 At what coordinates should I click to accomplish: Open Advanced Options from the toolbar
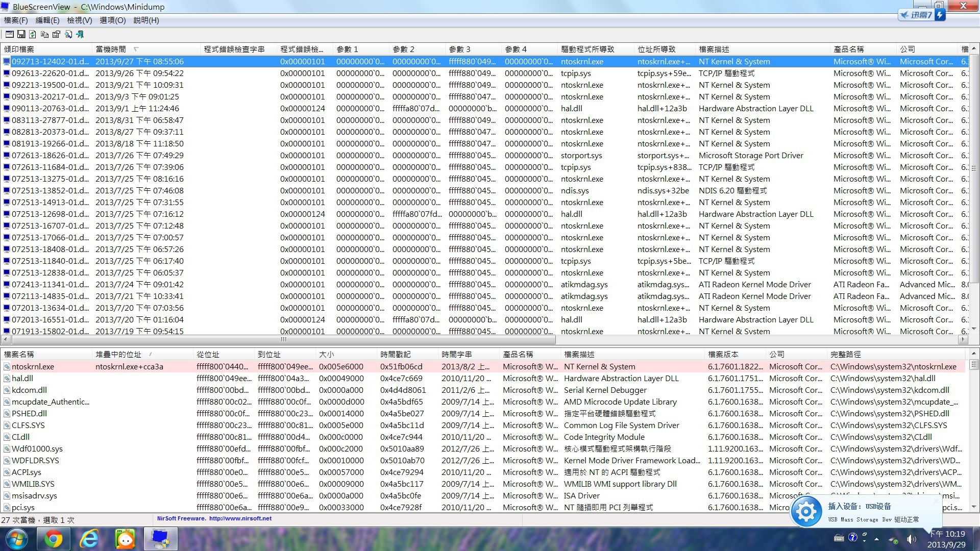pyautogui.click(x=10, y=34)
